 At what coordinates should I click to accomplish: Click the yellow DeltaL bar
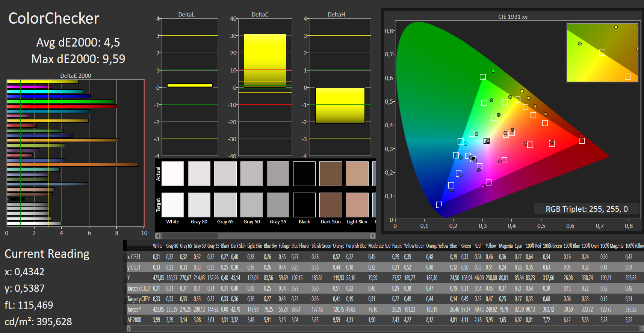(x=190, y=86)
